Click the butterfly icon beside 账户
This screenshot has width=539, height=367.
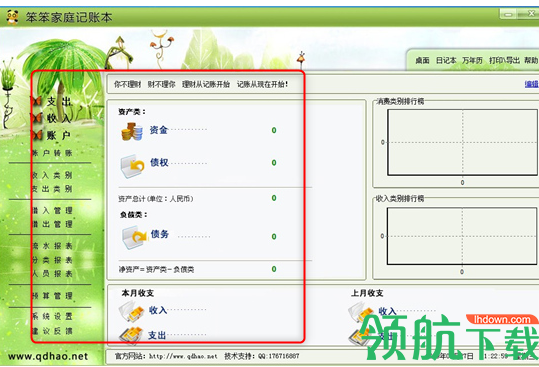[x=37, y=135]
